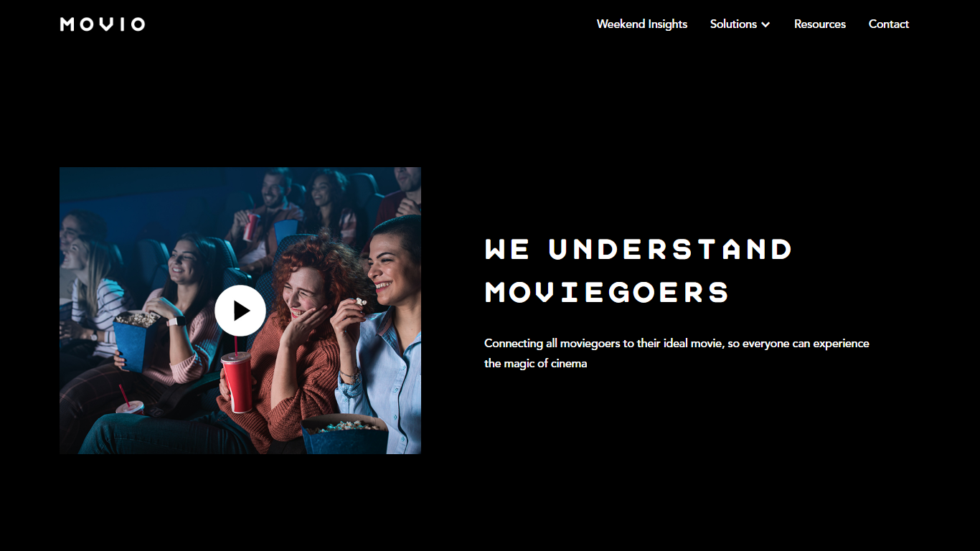Image resolution: width=980 pixels, height=551 pixels.
Task: Play the moviegoers video
Action: point(240,311)
